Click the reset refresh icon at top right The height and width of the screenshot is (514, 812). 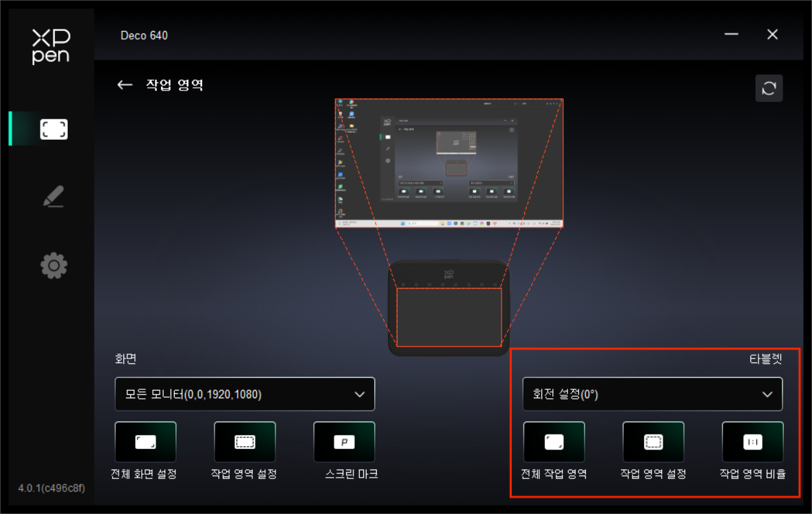pos(768,88)
